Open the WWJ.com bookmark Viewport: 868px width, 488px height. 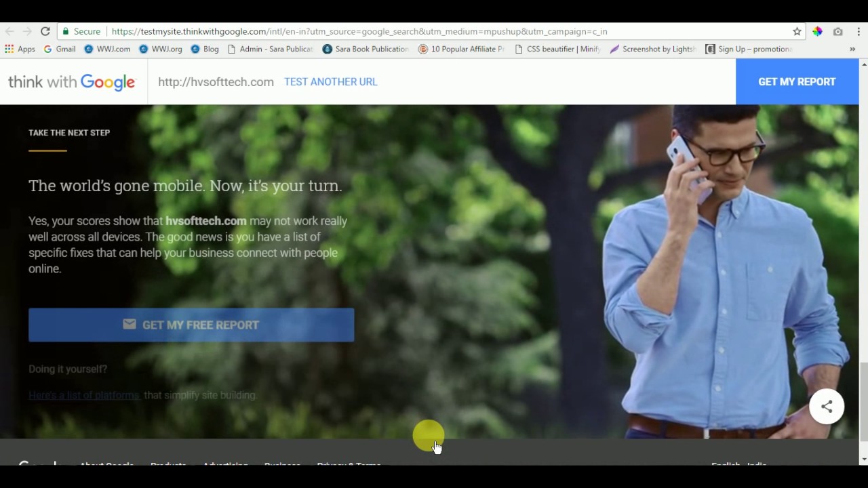point(107,49)
